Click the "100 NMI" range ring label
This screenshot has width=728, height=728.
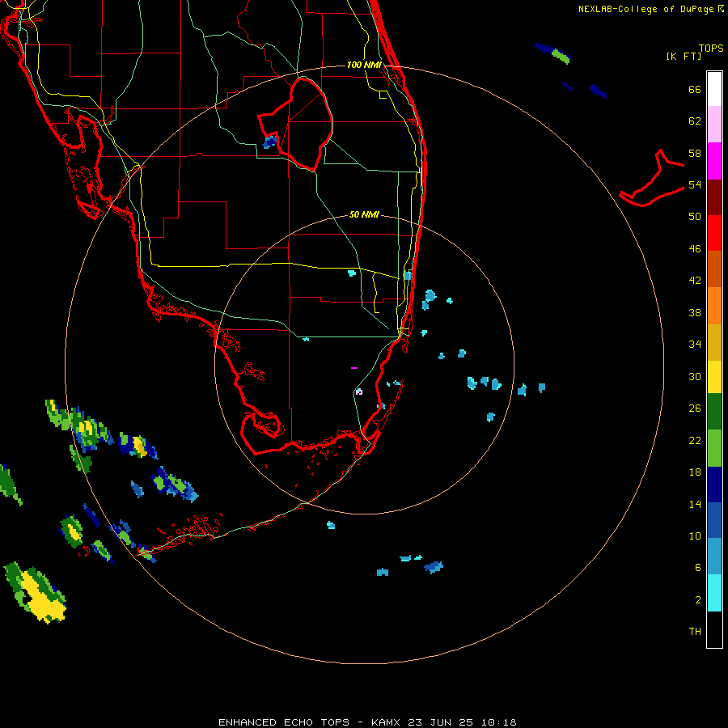click(x=364, y=65)
